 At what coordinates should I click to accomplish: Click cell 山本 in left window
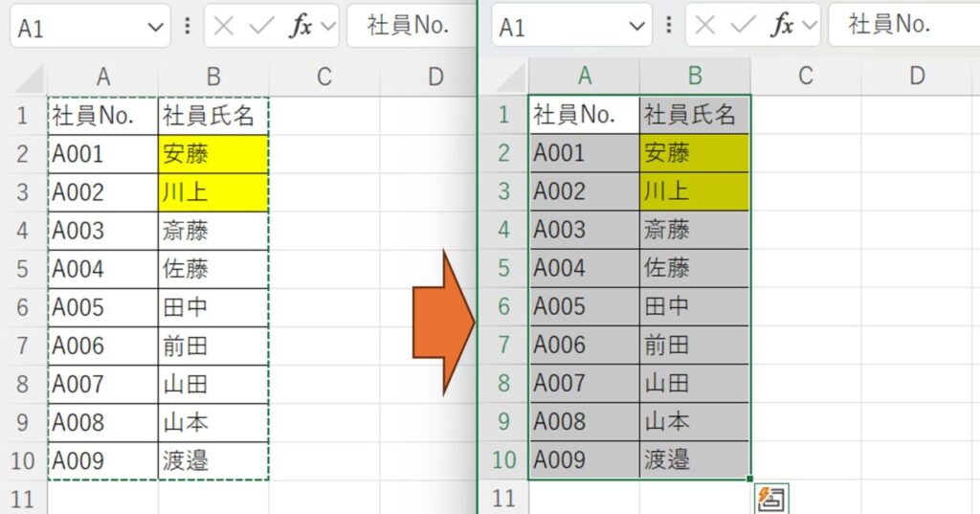[213, 423]
